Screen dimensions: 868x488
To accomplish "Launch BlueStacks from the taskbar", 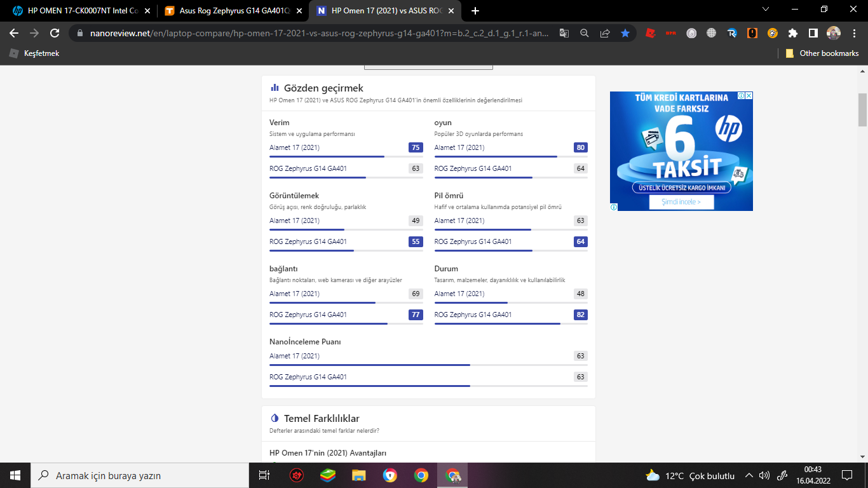I will 327,475.
